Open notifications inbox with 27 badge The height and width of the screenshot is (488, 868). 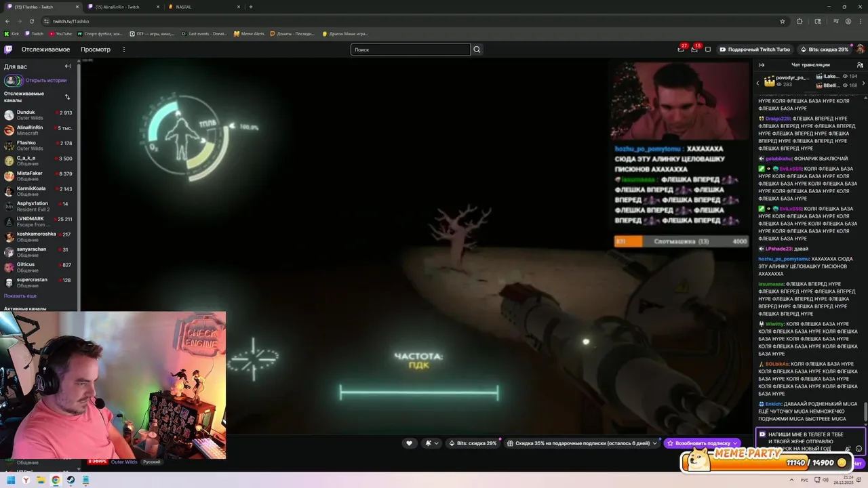pos(681,49)
